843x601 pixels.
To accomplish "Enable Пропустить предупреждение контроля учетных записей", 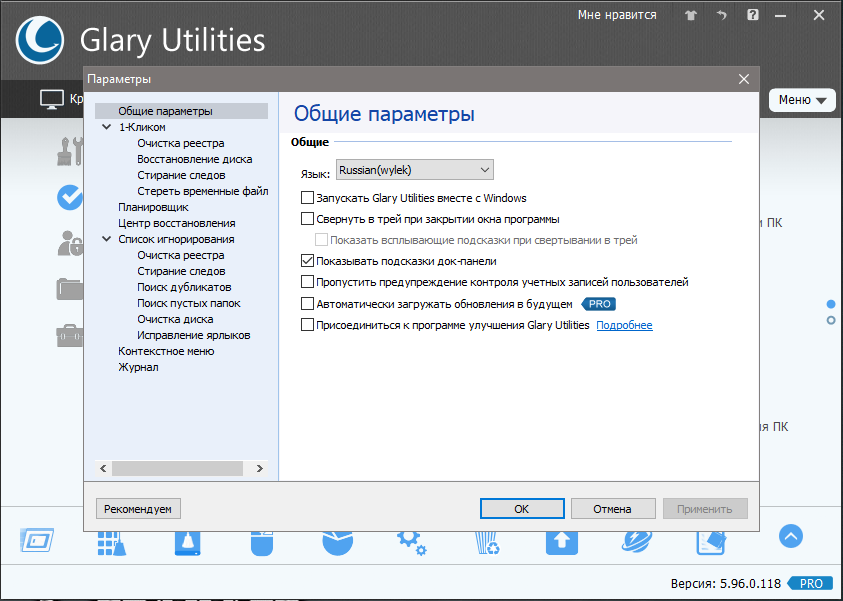I will click(307, 282).
